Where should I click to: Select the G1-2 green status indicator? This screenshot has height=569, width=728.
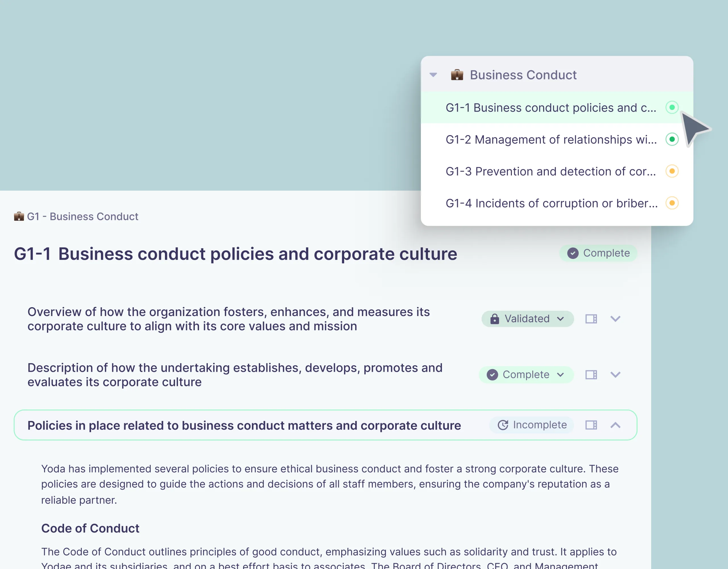[x=672, y=139]
